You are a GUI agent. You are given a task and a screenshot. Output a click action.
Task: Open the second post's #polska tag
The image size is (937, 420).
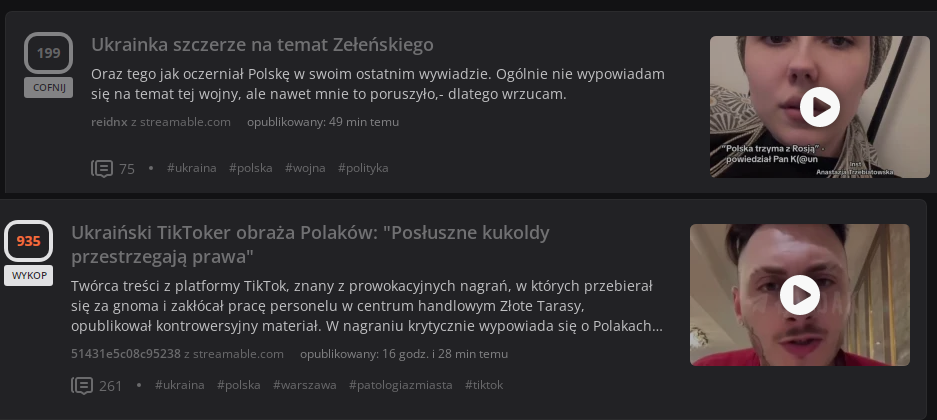click(x=239, y=385)
